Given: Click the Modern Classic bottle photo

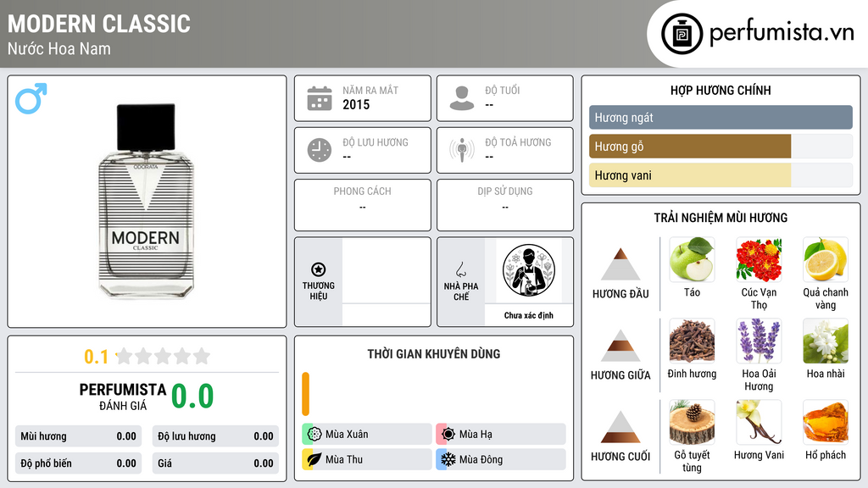Looking at the screenshot, I should coord(146,201).
